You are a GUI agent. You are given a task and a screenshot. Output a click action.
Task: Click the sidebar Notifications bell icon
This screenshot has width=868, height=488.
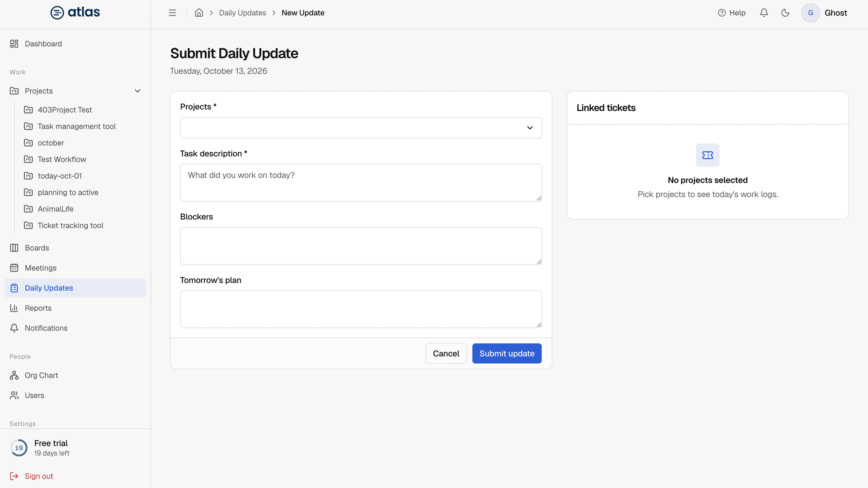coord(14,328)
